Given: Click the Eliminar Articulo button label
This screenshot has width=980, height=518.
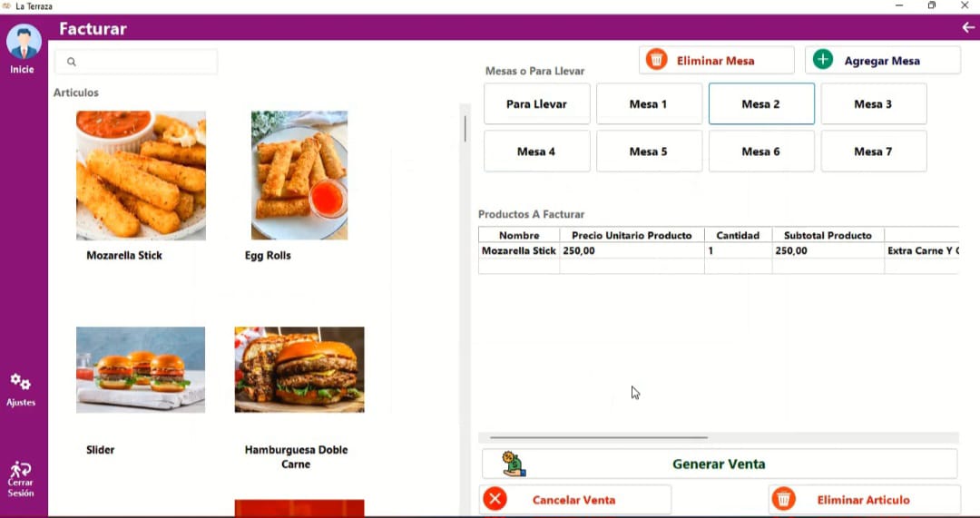Looking at the screenshot, I should click(x=863, y=500).
